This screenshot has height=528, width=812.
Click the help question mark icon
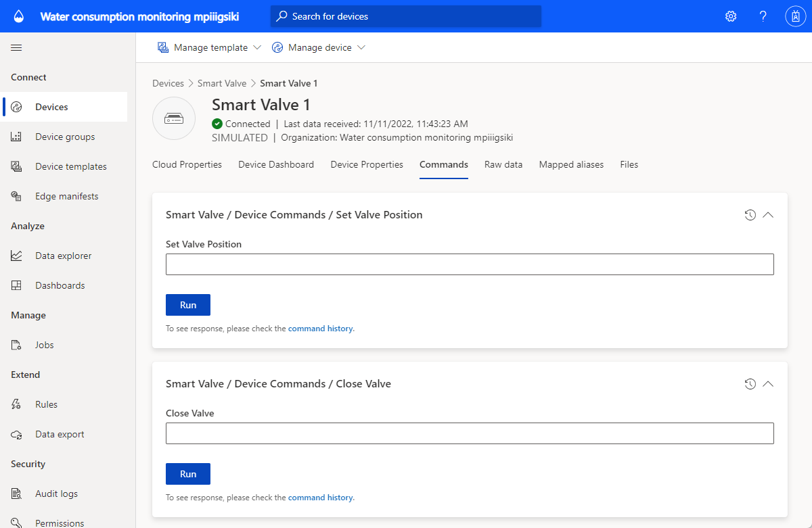coord(763,16)
